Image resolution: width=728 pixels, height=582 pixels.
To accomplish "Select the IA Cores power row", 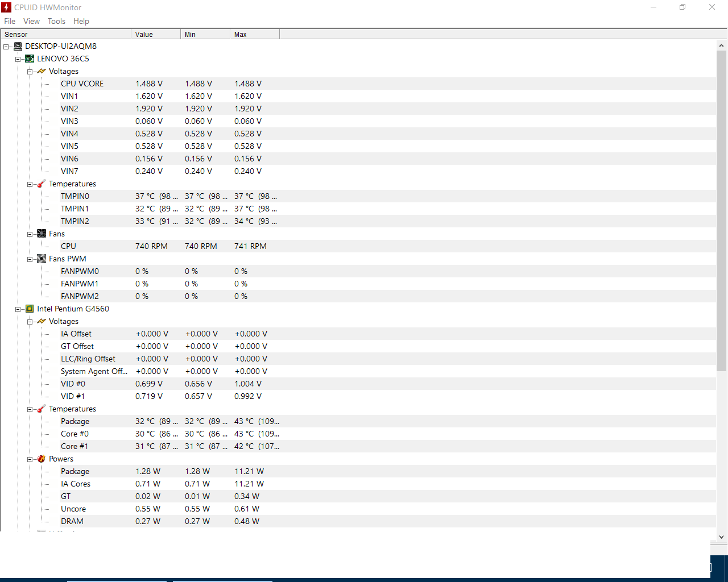I will [387, 484].
